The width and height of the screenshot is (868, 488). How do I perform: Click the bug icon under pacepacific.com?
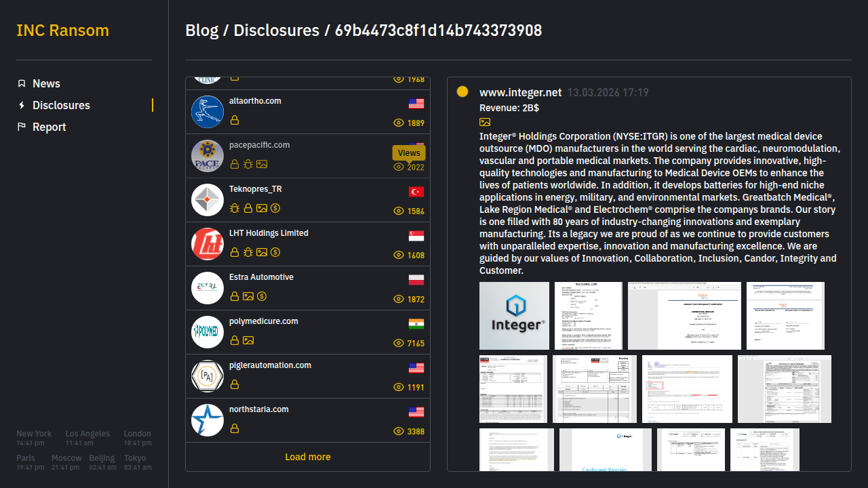(248, 164)
